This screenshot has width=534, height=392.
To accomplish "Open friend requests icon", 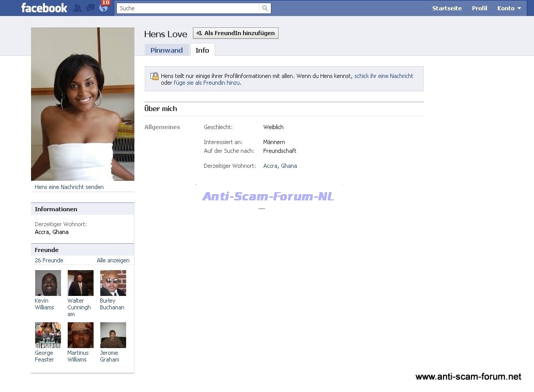I will (x=78, y=8).
